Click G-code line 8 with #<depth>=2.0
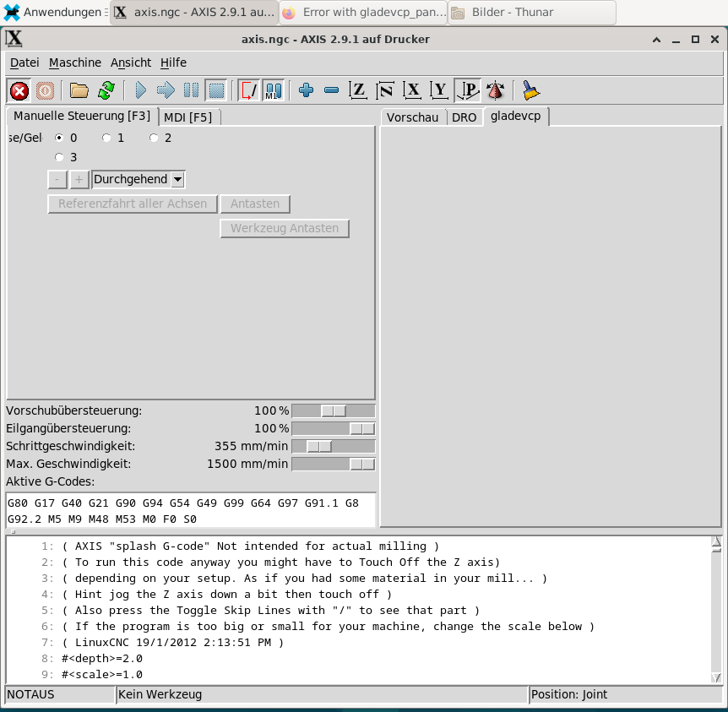 click(102, 659)
